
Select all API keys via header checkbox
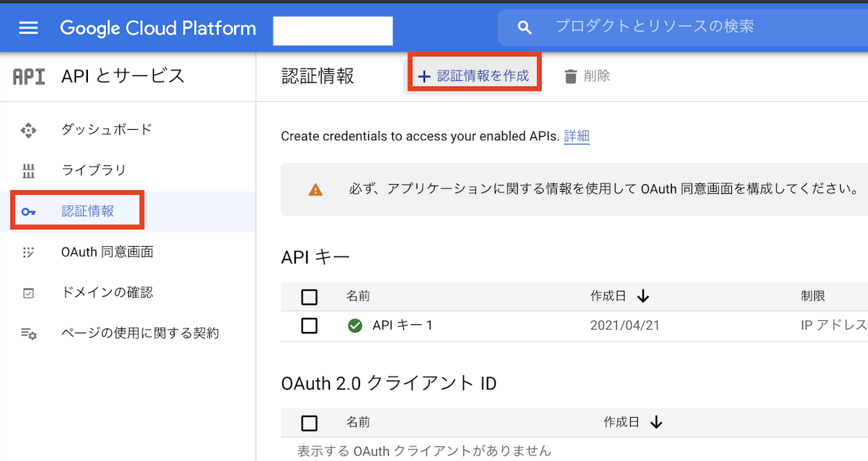pos(309,296)
